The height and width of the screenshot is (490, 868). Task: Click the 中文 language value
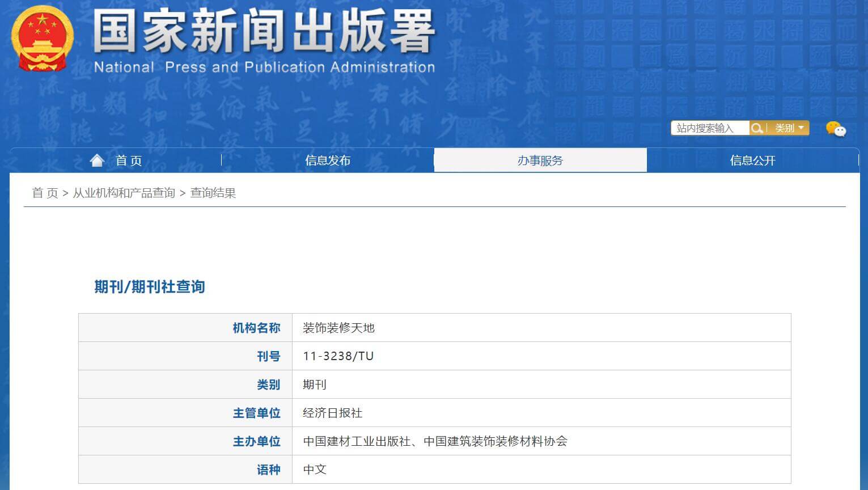(x=315, y=470)
